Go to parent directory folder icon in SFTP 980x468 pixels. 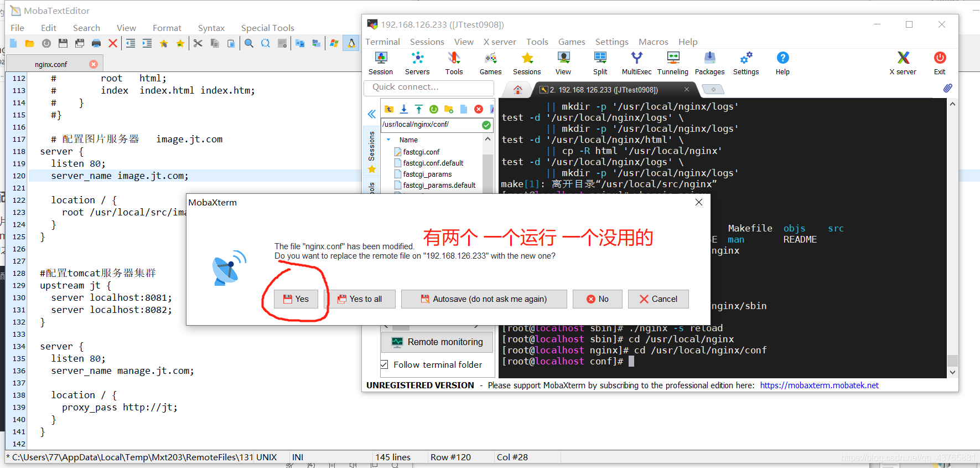[389, 109]
